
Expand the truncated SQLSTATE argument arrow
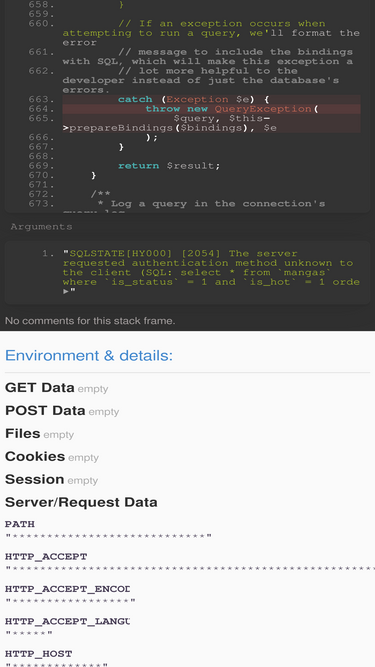(x=65, y=292)
